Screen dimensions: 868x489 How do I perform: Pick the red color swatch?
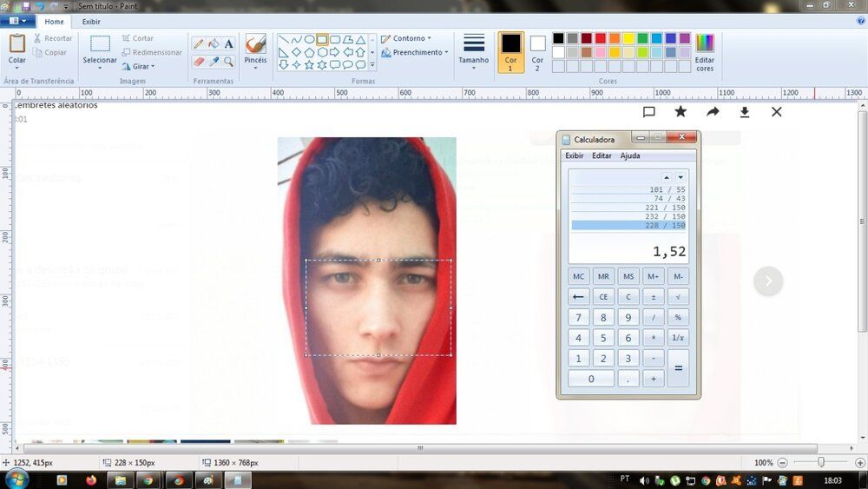click(x=601, y=38)
